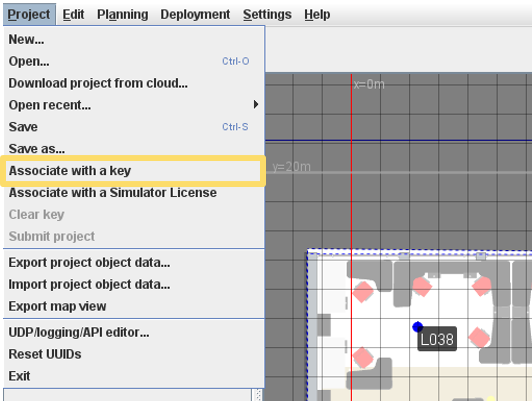Viewport: 532px width, 401px height.
Task: Open the Edit menu
Action: 73,14
